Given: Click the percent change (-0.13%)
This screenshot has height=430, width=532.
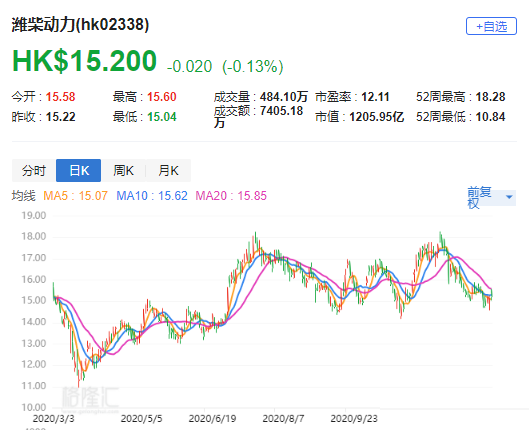Looking at the screenshot, I should (253, 67).
